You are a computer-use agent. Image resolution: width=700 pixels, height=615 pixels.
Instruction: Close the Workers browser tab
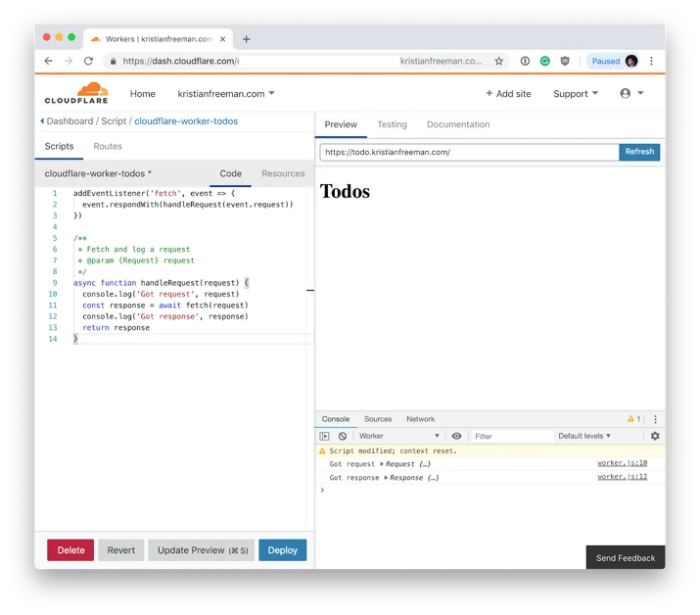(x=222, y=39)
